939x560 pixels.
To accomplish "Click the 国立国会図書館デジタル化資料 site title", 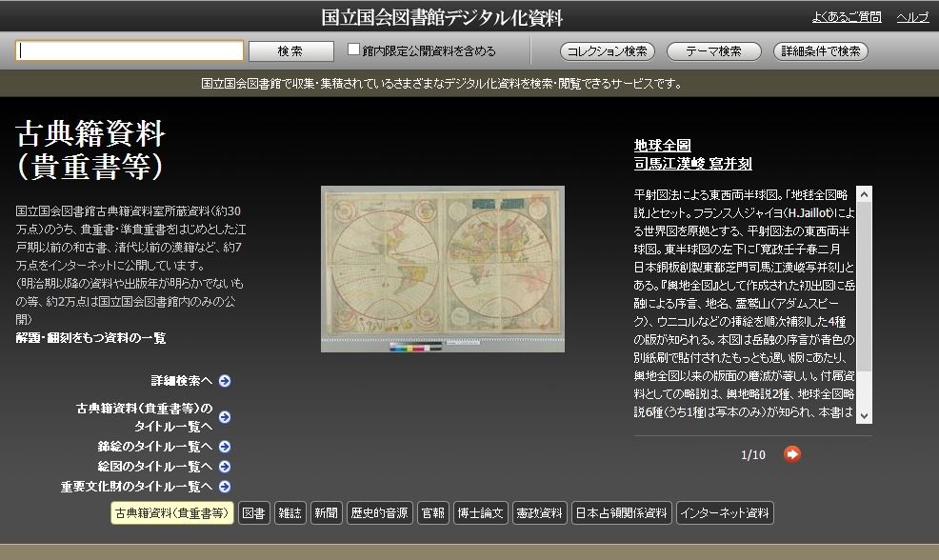I will click(442, 17).
